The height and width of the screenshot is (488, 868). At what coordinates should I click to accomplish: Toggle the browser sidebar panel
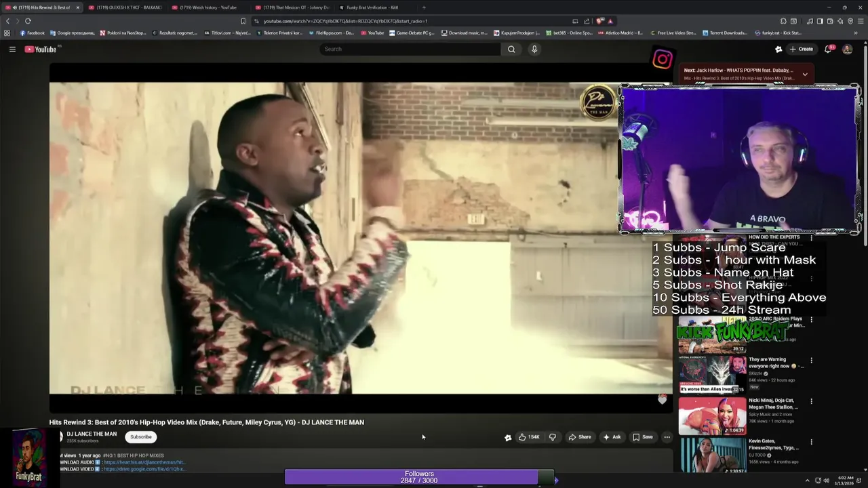click(x=820, y=21)
